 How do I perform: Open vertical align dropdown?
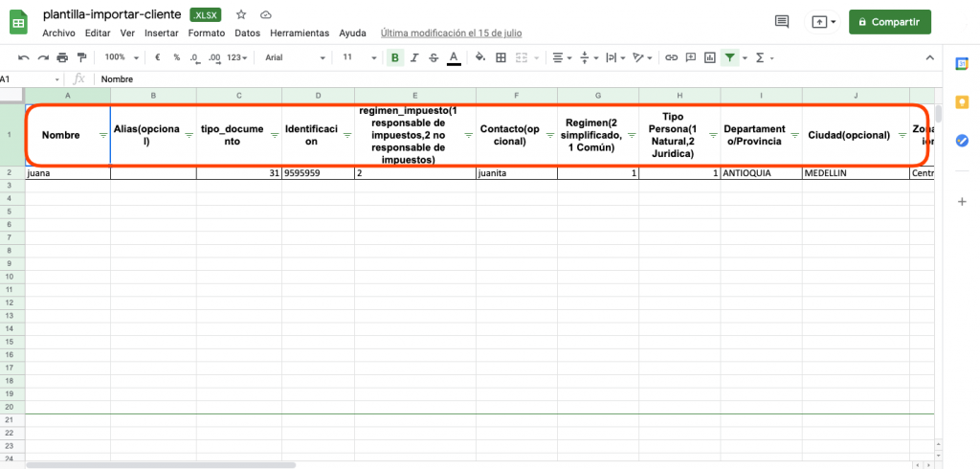click(589, 57)
